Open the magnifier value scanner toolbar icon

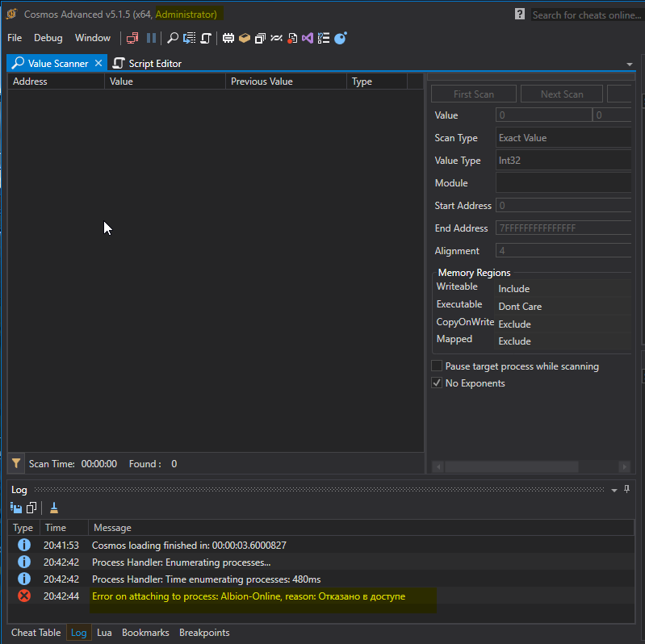pyautogui.click(x=173, y=38)
